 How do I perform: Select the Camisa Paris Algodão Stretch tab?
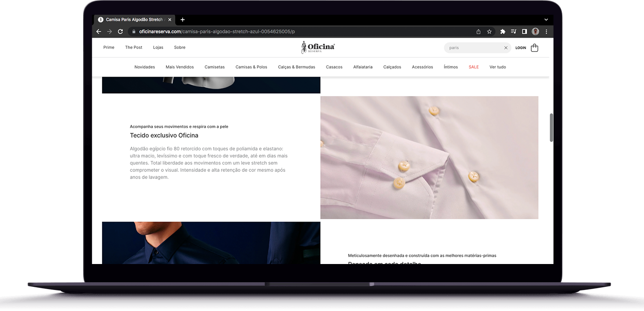pos(134,20)
